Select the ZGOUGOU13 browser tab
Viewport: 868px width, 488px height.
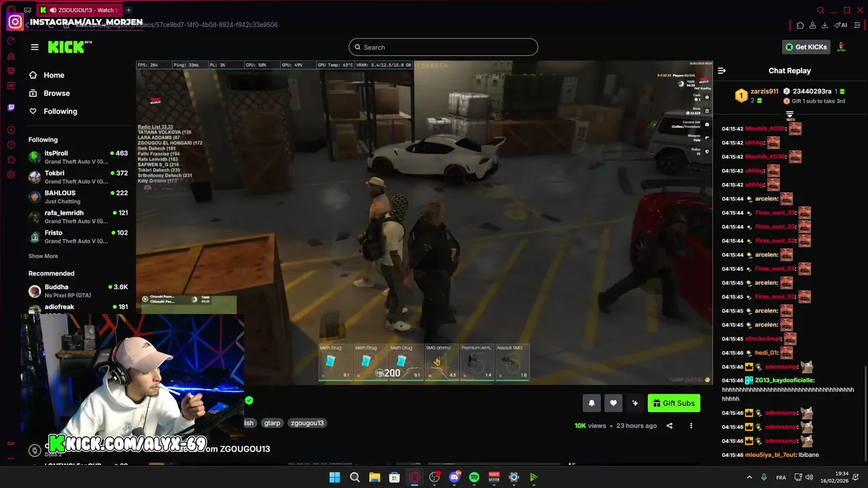pos(79,10)
